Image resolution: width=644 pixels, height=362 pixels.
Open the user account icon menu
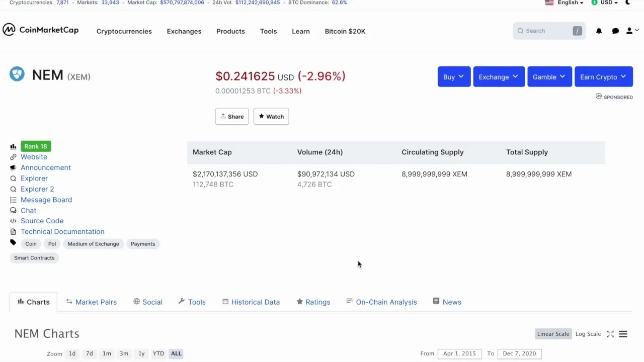point(631,31)
